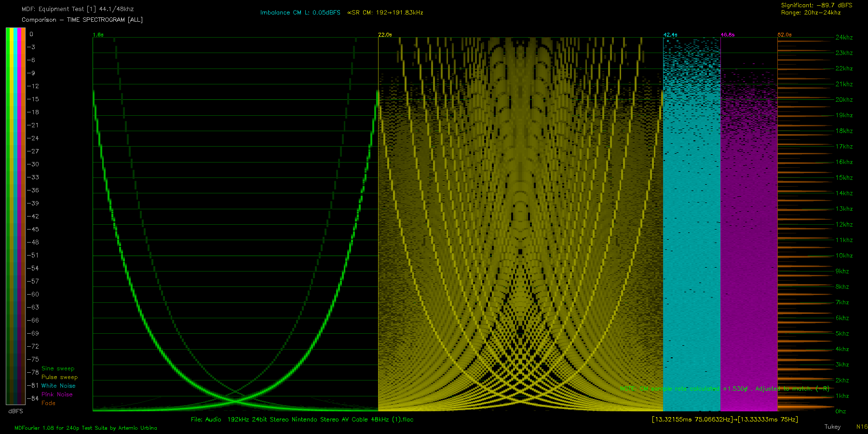Screen dimensions: 868x434
Task: Select the Tukey window label
Action: click(x=832, y=427)
